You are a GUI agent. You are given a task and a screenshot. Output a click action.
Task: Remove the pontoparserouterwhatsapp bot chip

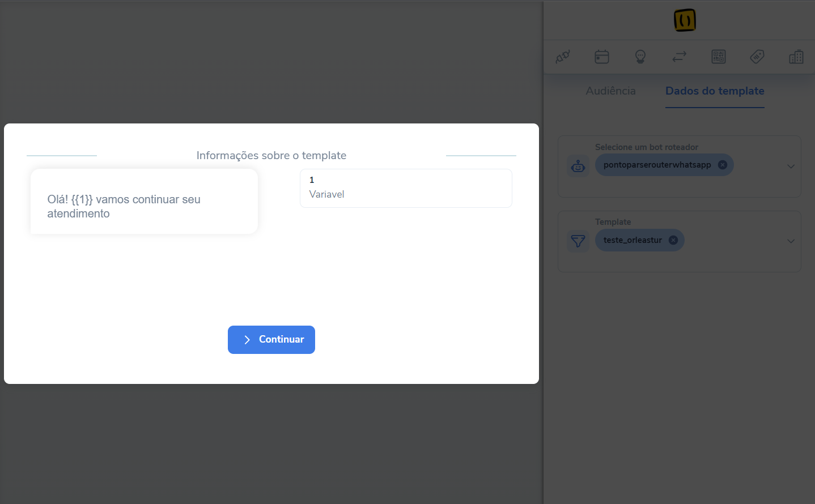[723, 165]
